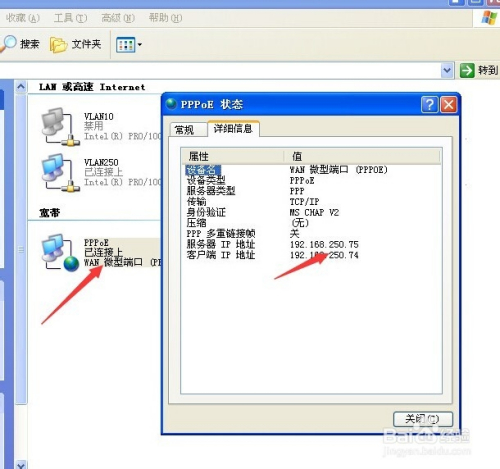Click the Search magnifier icon
The image size is (500, 469).
coord(8,43)
